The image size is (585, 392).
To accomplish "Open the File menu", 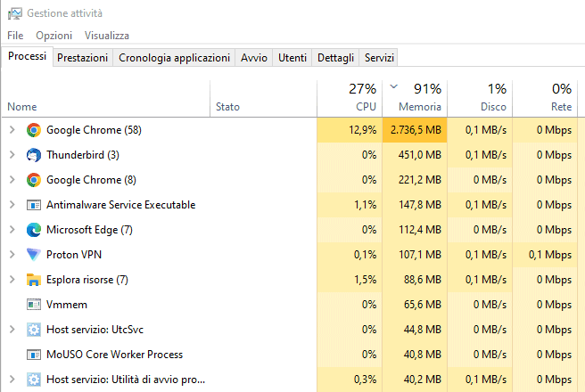I will [15, 36].
